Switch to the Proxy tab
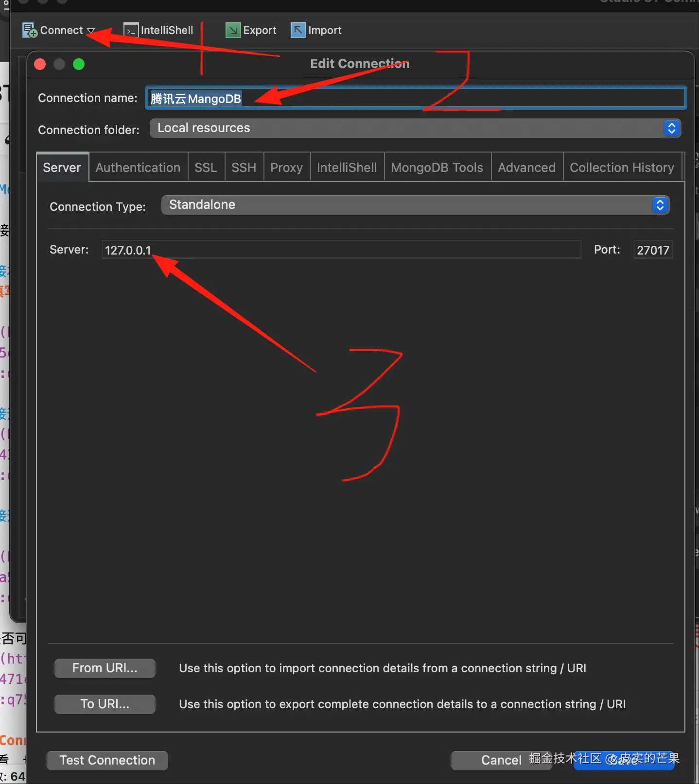The width and height of the screenshot is (699, 784). tap(287, 168)
